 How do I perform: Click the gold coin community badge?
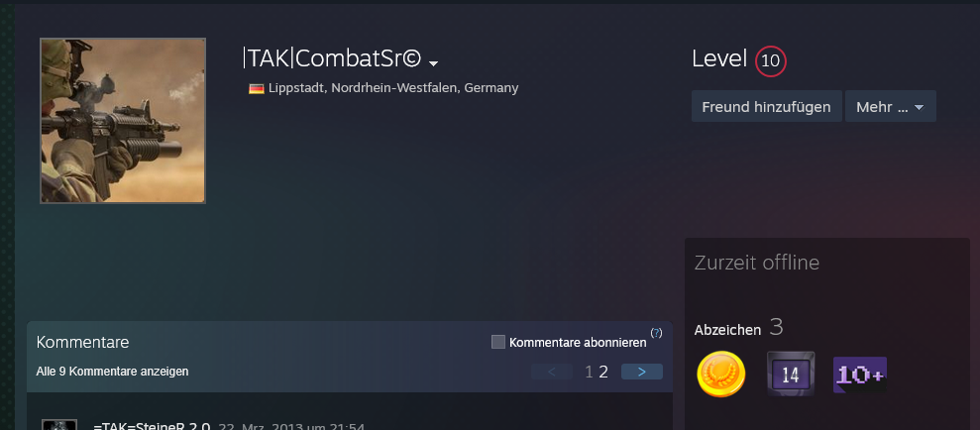721,374
